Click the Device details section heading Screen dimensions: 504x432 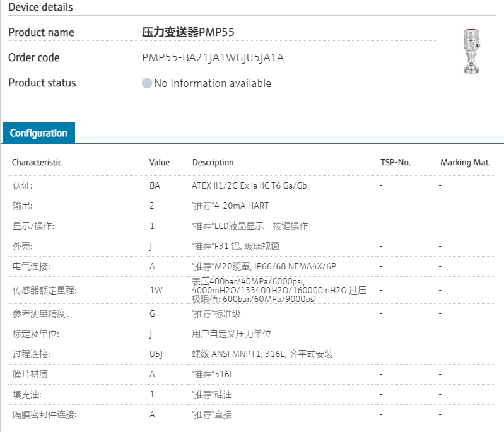(x=40, y=8)
